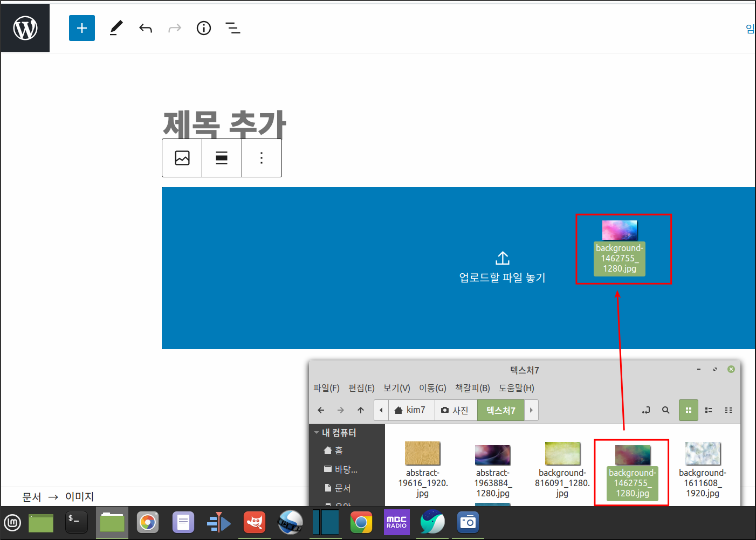Open the document outline list view icon

coord(232,27)
